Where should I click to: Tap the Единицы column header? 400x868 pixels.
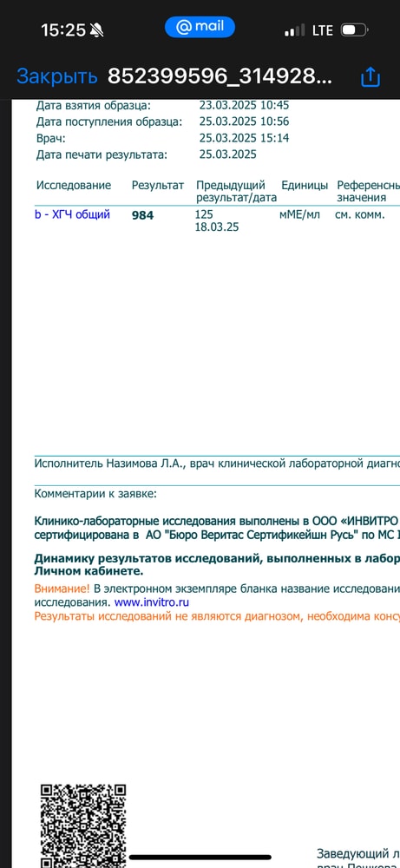pyautogui.click(x=305, y=186)
